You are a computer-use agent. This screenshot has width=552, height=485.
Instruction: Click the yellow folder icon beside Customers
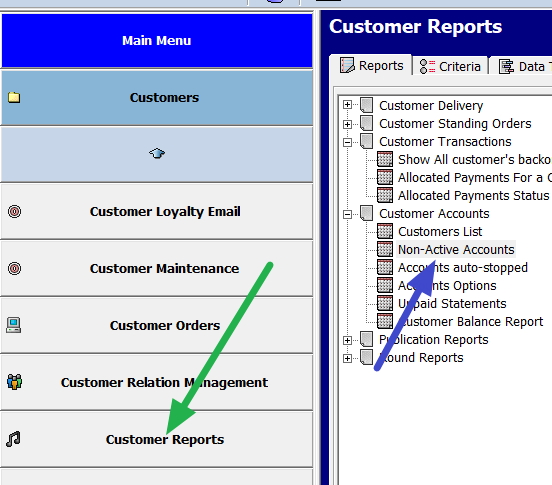click(x=14, y=97)
